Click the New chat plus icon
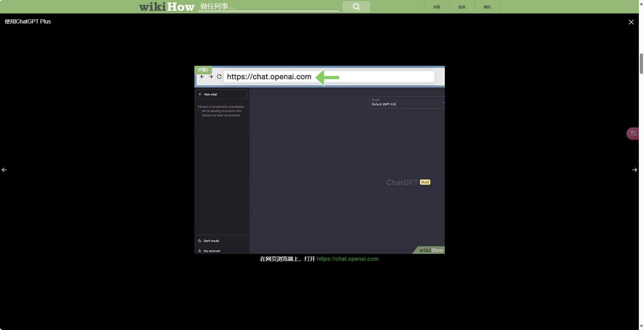644x330 pixels. pos(200,94)
